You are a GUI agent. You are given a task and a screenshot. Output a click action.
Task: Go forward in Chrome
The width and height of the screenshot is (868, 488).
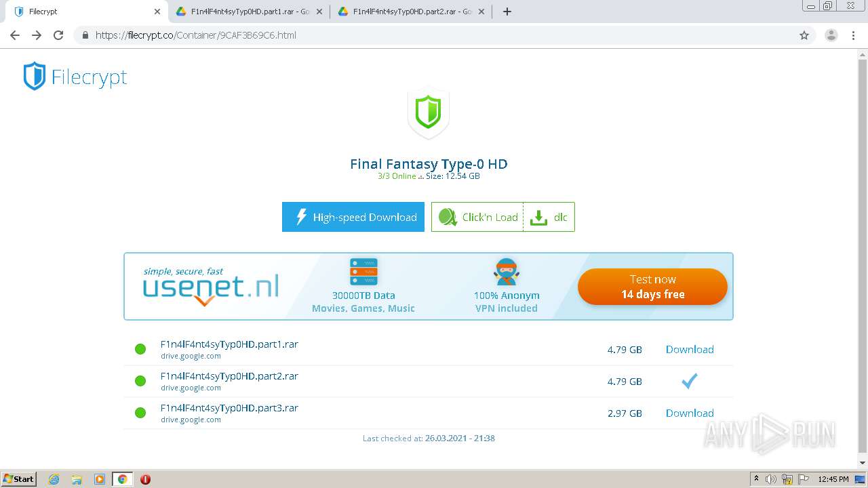click(37, 35)
